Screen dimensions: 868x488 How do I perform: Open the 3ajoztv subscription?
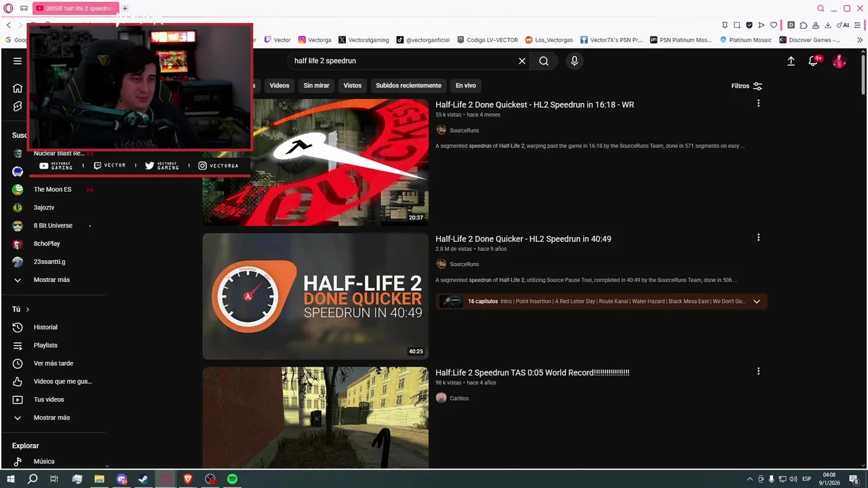click(44, 207)
